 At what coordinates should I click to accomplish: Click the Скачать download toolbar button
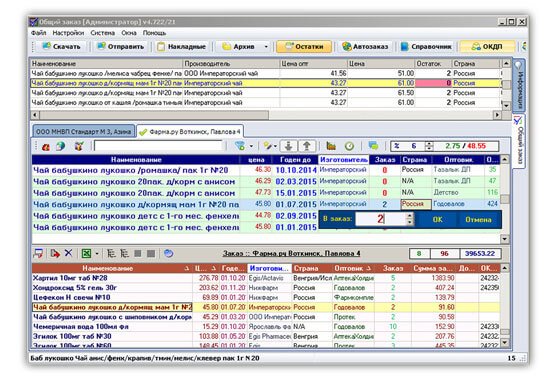coord(62,46)
